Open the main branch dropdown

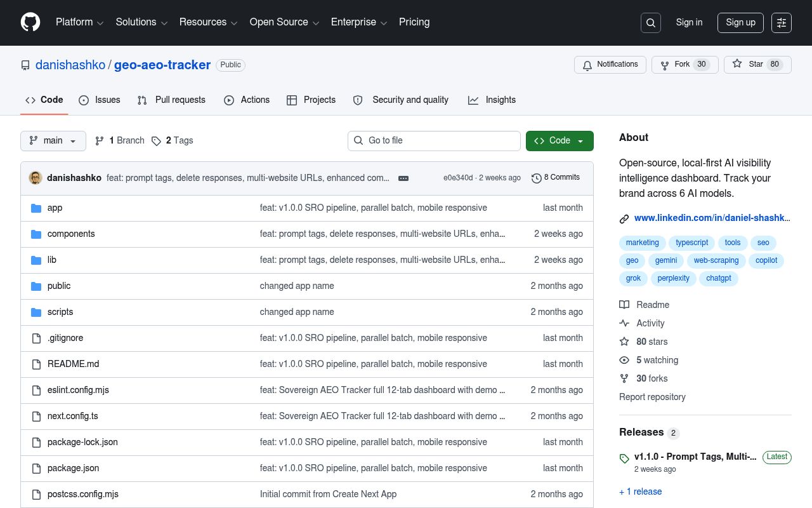[53, 141]
